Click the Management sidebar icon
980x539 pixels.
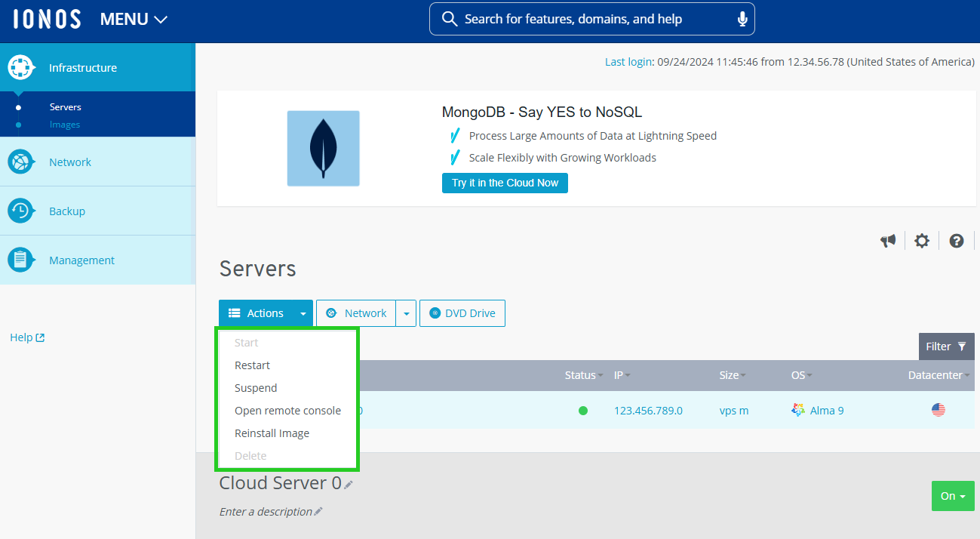click(21, 260)
